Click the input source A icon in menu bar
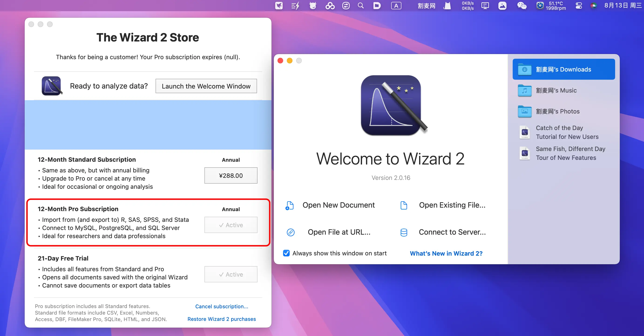 coord(396,6)
